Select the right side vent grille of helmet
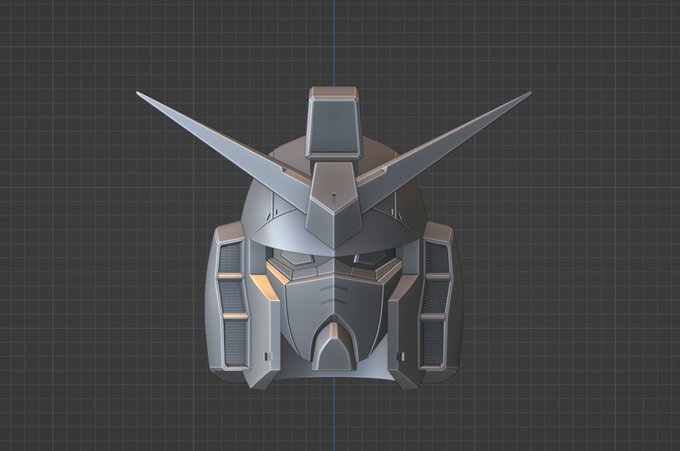This screenshot has width=680, height=451. point(435,304)
